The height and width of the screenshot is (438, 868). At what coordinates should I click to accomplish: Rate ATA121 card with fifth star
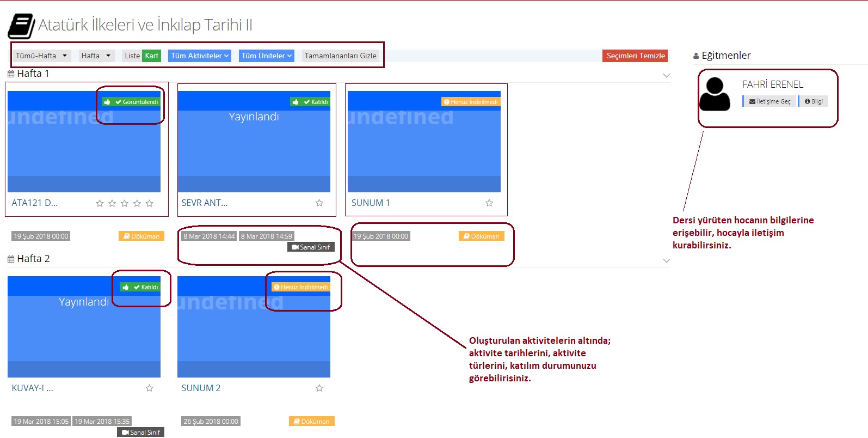point(150,204)
